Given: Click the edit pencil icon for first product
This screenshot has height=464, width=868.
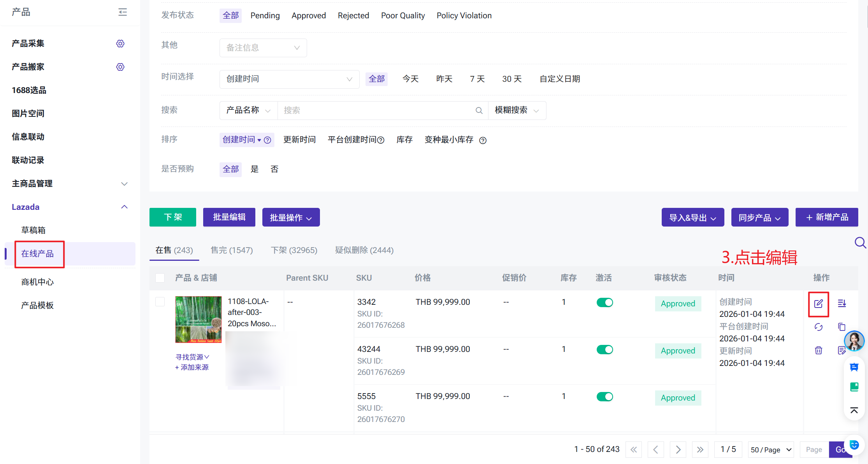Looking at the screenshot, I should click(x=818, y=304).
